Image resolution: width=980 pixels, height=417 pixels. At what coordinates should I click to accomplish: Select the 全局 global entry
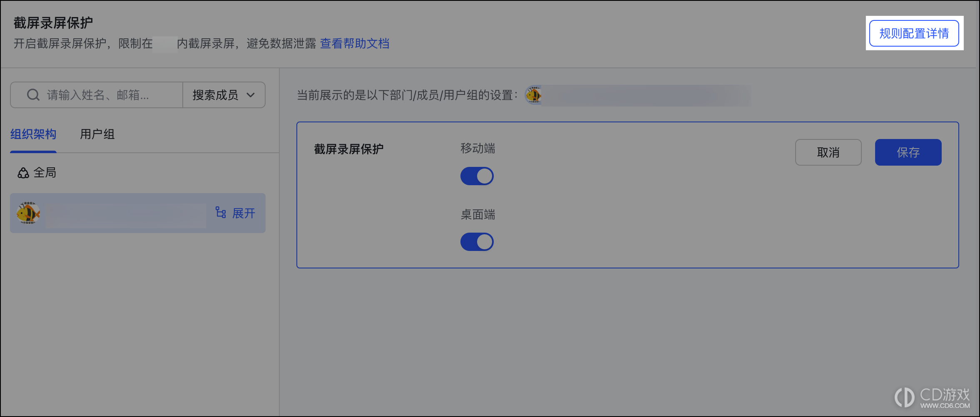[37, 172]
